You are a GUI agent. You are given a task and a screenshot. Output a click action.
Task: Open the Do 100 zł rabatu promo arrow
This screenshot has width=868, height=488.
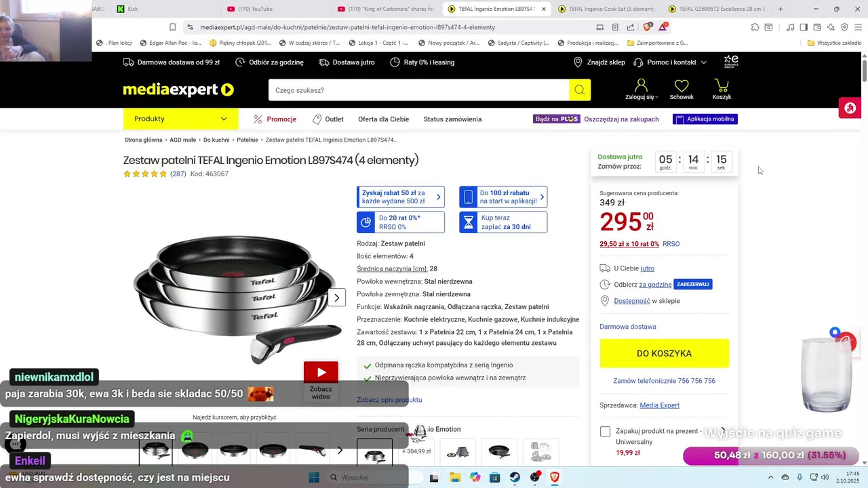(x=540, y=197)
